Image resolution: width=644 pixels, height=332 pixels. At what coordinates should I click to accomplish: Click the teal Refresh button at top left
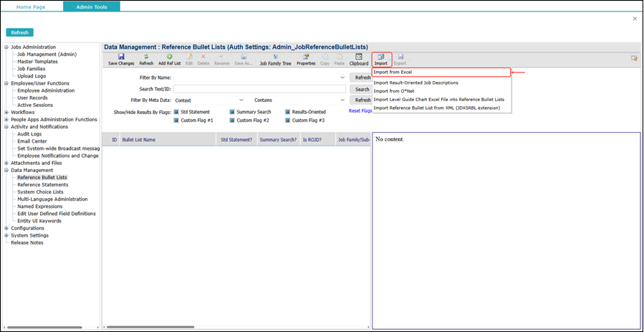pyautogui.click(x=20, y=33)
